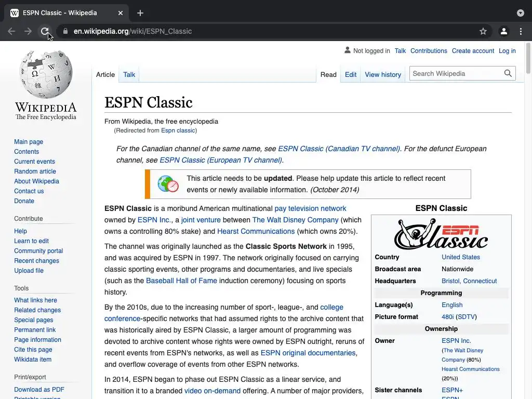Open About Wikipedia
This screenshot has width=532, height=399.
36,181
